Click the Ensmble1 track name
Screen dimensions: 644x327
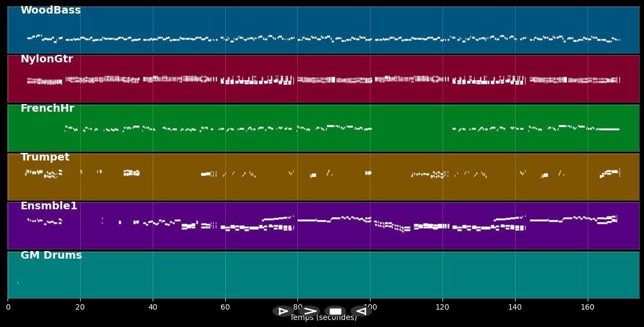tap(49, 206)
